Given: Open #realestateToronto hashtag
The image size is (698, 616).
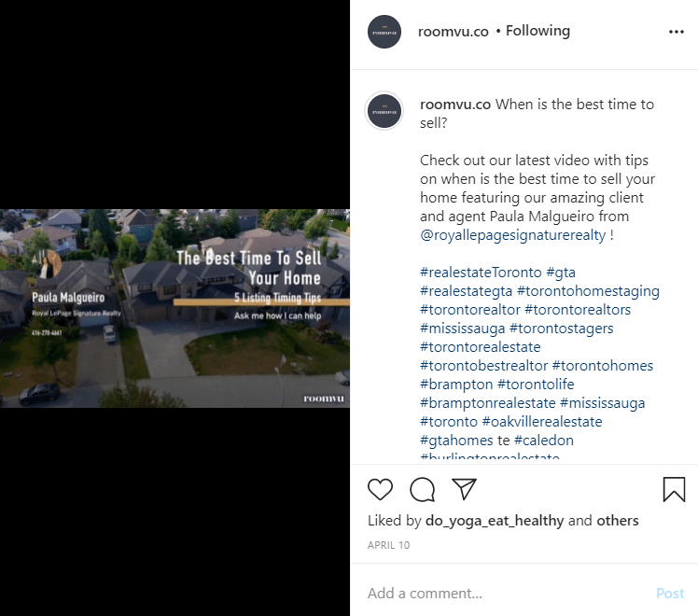Looking at the screenshot, I should pos(481,272).
